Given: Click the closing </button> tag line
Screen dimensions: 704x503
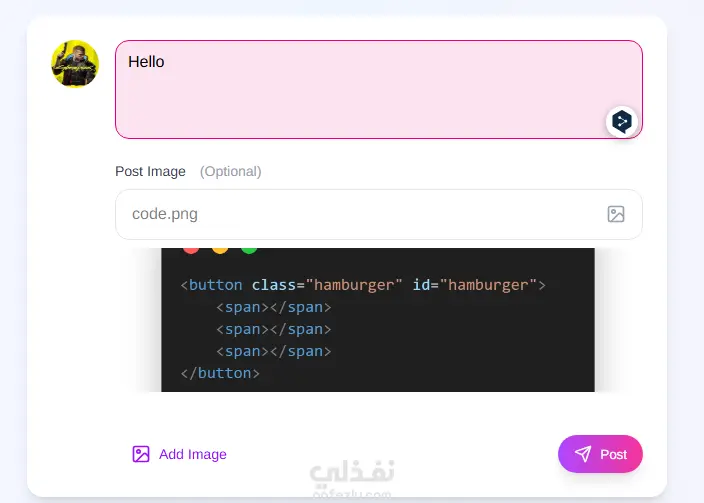Looking at the screenshot, I should click(220, 373).
